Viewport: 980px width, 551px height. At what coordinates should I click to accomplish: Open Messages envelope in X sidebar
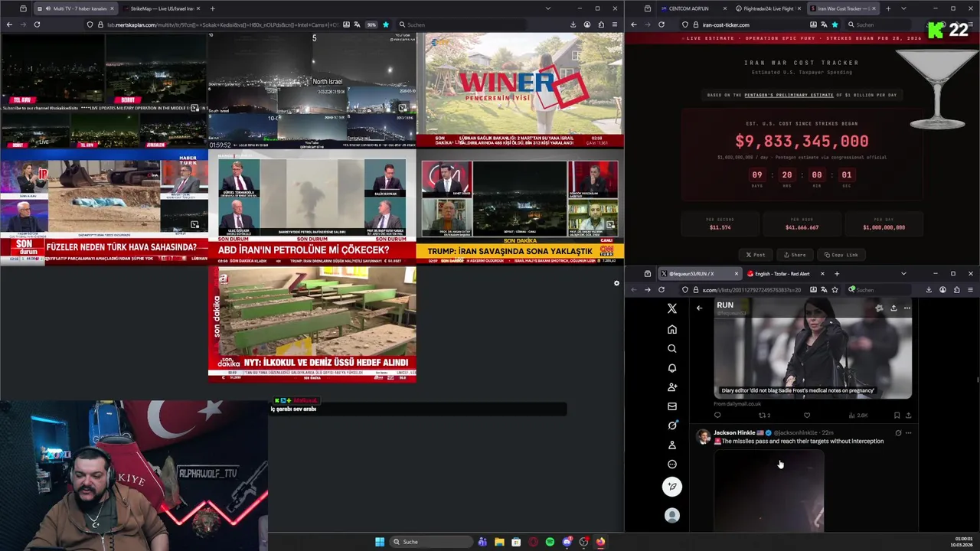672,406
